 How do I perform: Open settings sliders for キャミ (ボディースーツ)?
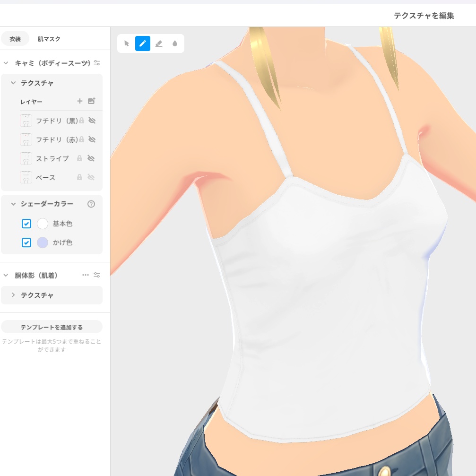coord(97,63)
